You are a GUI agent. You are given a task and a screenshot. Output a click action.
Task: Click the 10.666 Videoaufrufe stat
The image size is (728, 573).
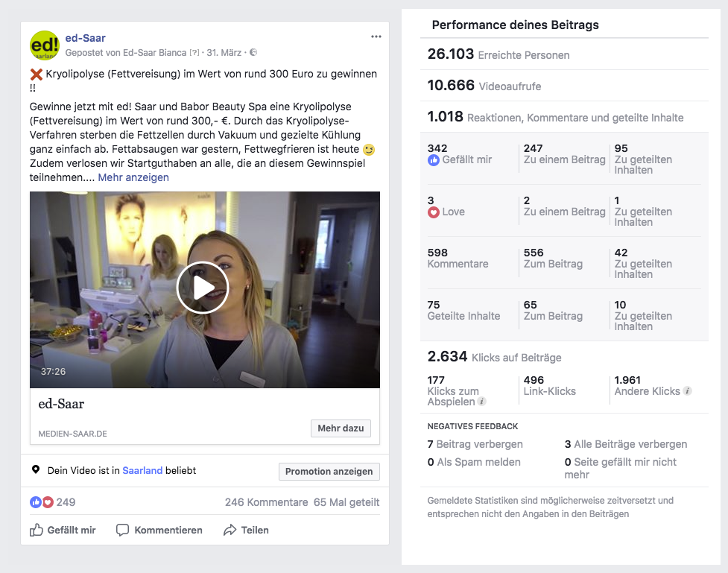click(484, 86)
